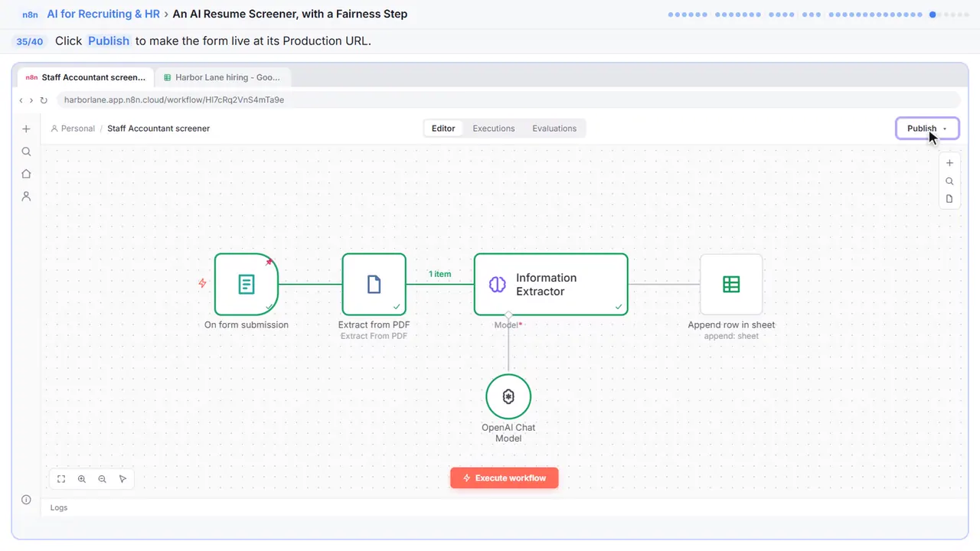This screenshot has width=980, height=551.
Task: Add a node with canvas plus button
Action: click(949, 163)
